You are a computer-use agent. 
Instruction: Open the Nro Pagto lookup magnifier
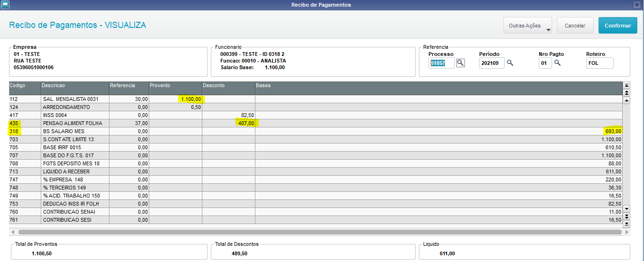(x=558, y=63)
